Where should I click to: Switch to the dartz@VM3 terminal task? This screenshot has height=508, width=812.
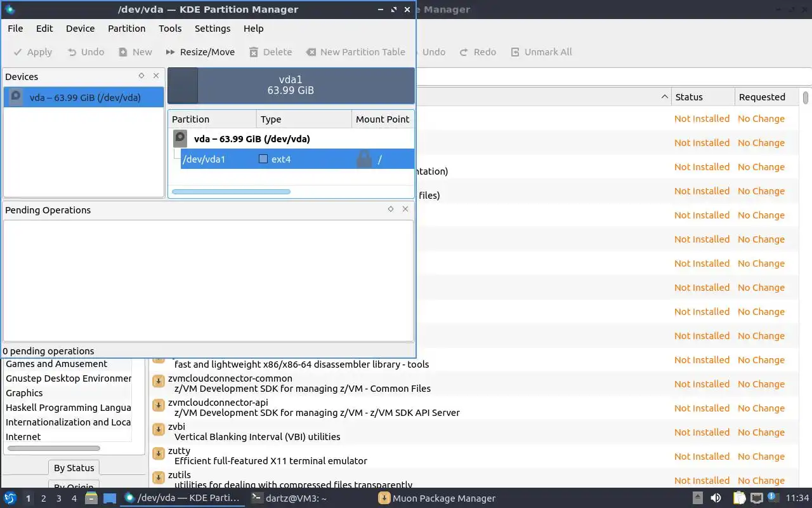click(x=289, y=498)
